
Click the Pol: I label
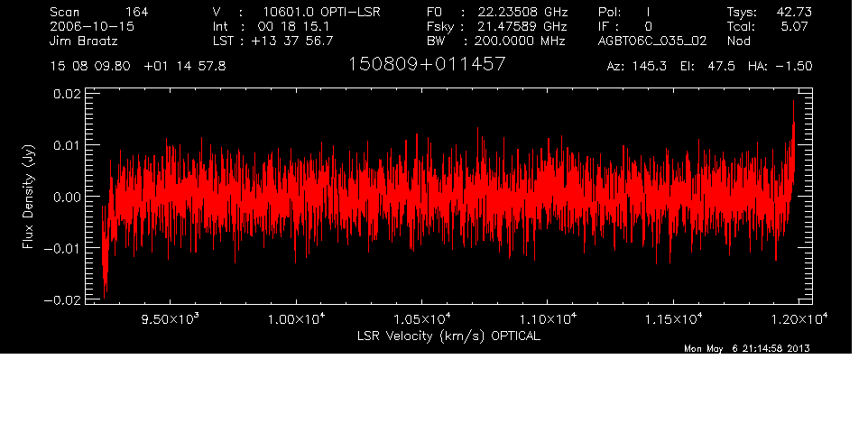[x=623, y=12]
